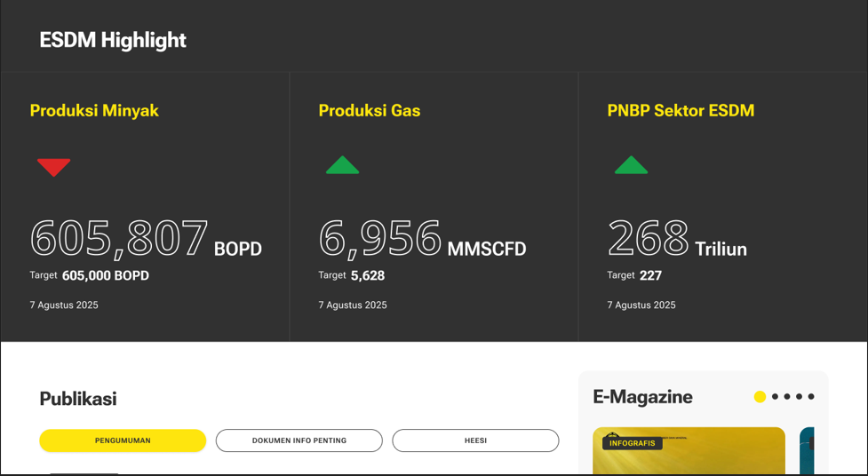Viewport: 868px width, 476px height.
Task: Go to the last E-Magazine carousel dot
Action: (x=811, y=397)
